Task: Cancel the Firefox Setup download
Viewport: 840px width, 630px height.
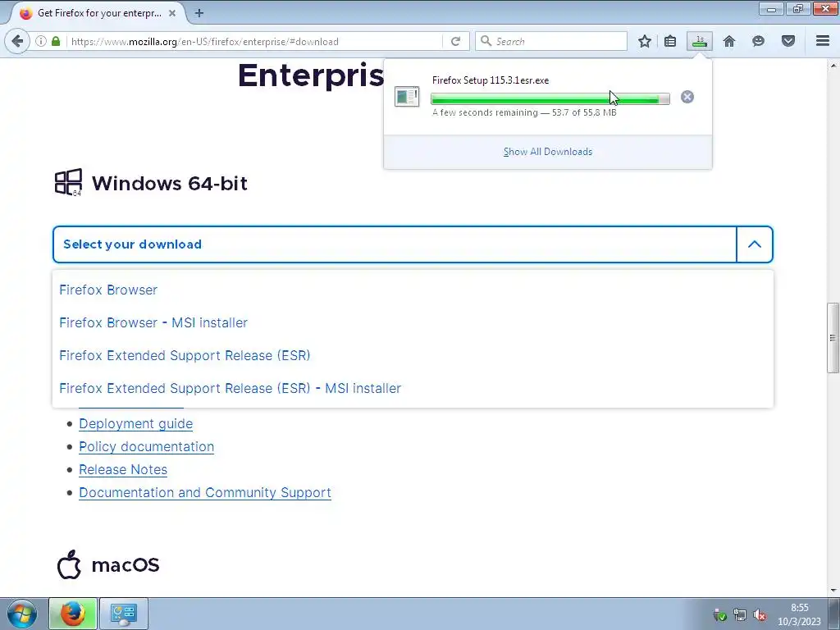Action: pyautogui.click(x=687, y=97)
